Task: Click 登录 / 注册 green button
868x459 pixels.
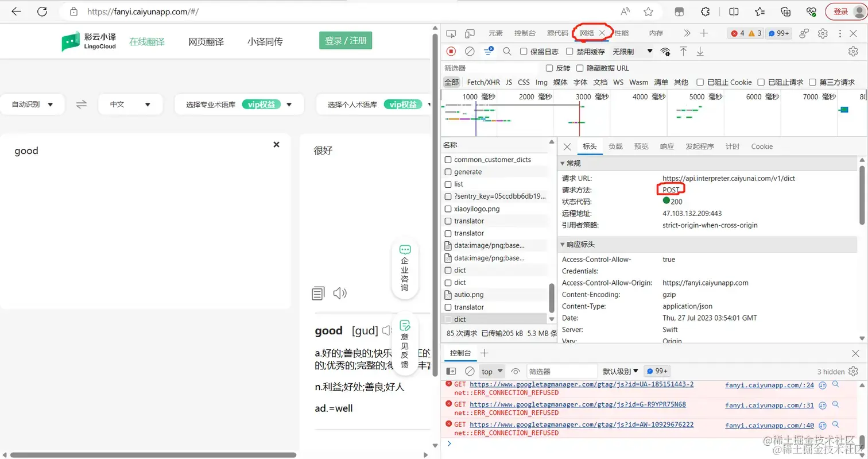Action: pyautogui.click(x=346, y=41)
